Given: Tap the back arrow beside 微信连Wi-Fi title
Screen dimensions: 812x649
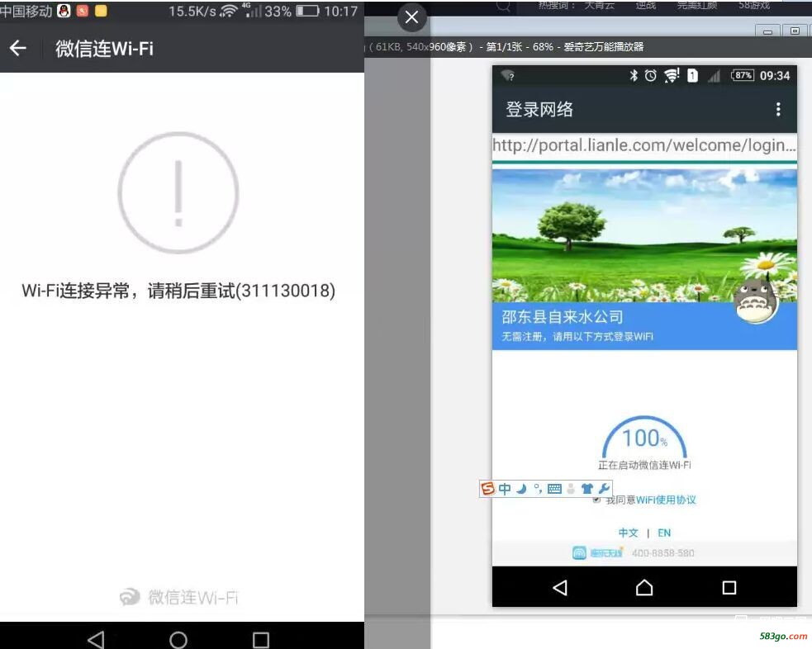Looking at the screenshot, I should 17,48.
